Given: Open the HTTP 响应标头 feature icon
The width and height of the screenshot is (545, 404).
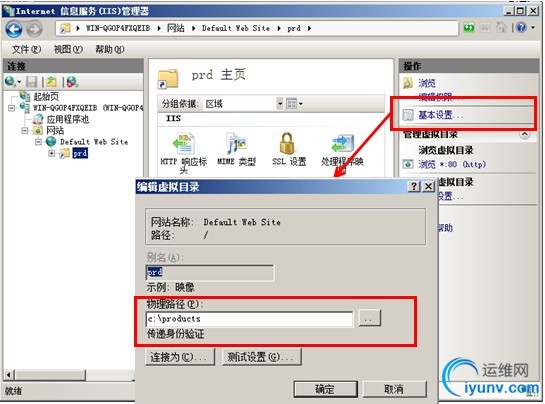Looking at the screenshot, I should click(184, 144).
